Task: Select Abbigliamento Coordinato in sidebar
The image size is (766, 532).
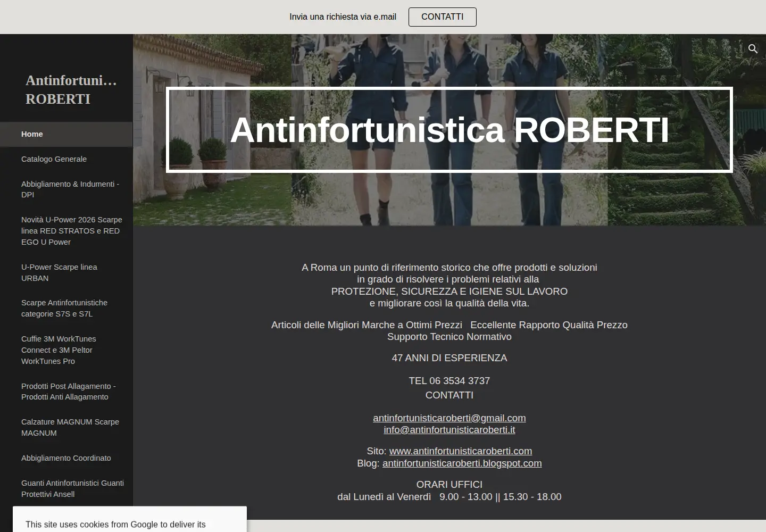Action: [66, 458]
